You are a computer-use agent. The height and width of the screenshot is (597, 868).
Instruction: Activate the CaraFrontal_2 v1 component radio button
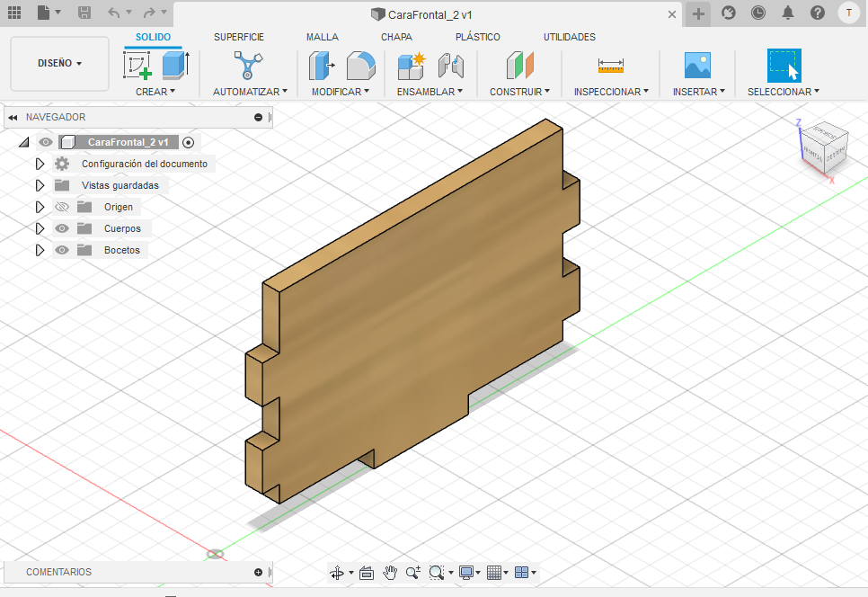coord(188,142)
